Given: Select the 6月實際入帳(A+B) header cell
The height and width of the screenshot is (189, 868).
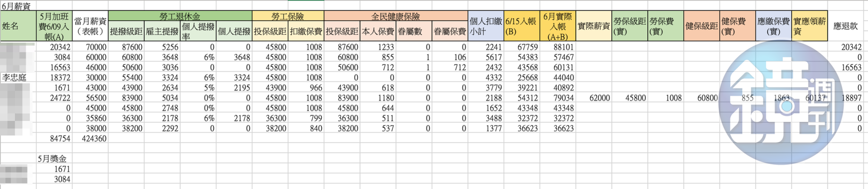Looking at the screenshot, I should click(558, 26).
